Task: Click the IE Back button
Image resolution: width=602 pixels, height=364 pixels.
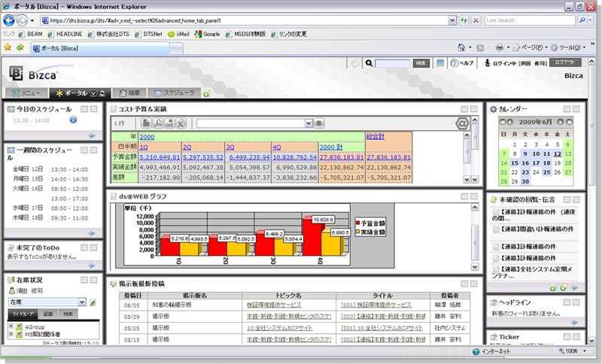Action: click(9, 20)
